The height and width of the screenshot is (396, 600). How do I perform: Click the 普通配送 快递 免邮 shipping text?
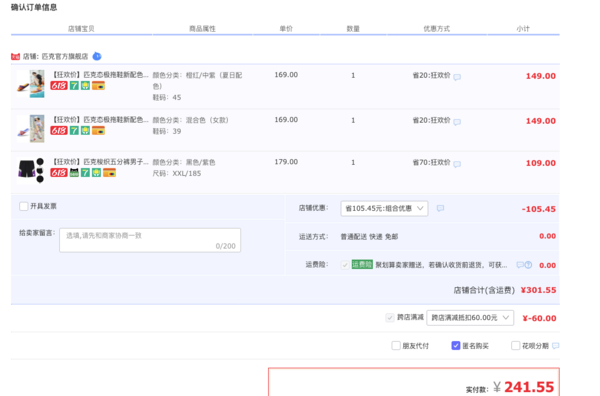click(369, 237)
